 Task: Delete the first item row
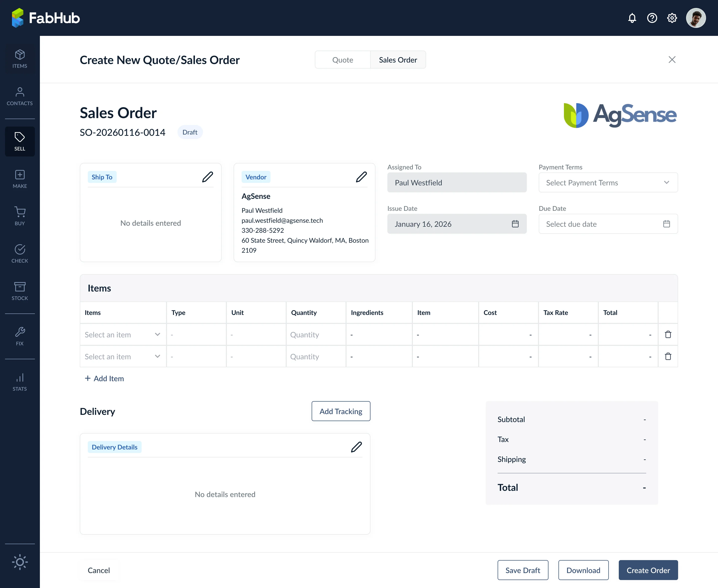point(668,335)
